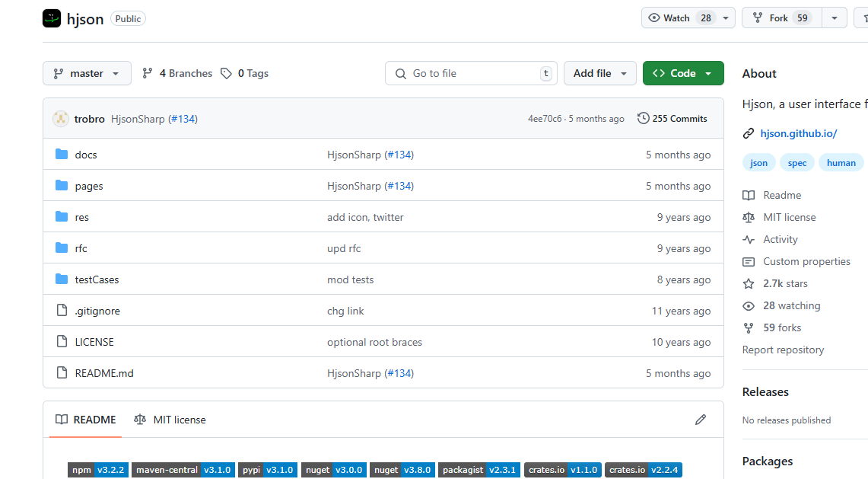Fork the repository with the Fork button

782,18
